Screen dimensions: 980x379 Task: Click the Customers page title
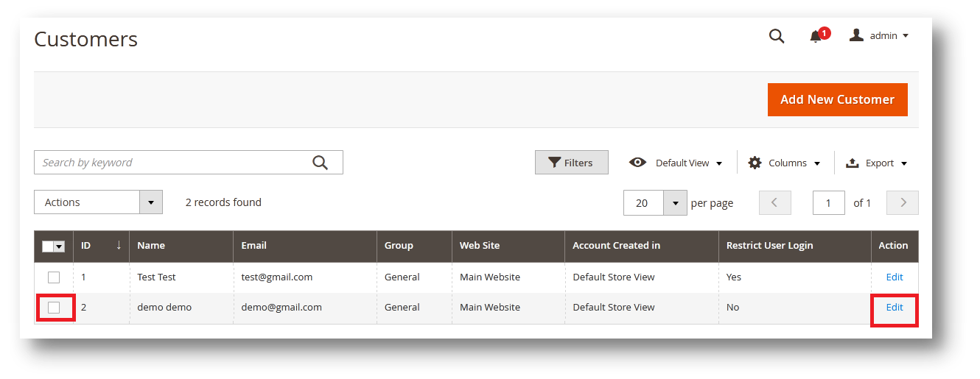pyautogui.click(x=85, y=39)
